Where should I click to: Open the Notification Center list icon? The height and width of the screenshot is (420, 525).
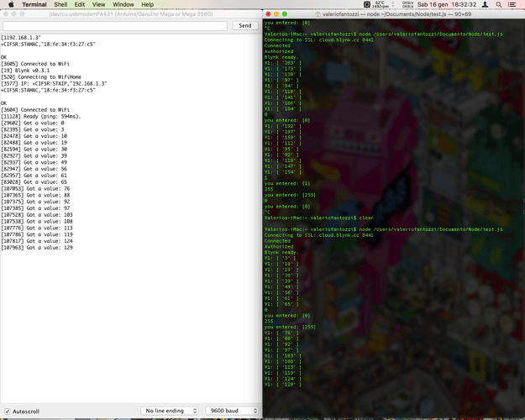pyautogui.click(x=512, y=4)
